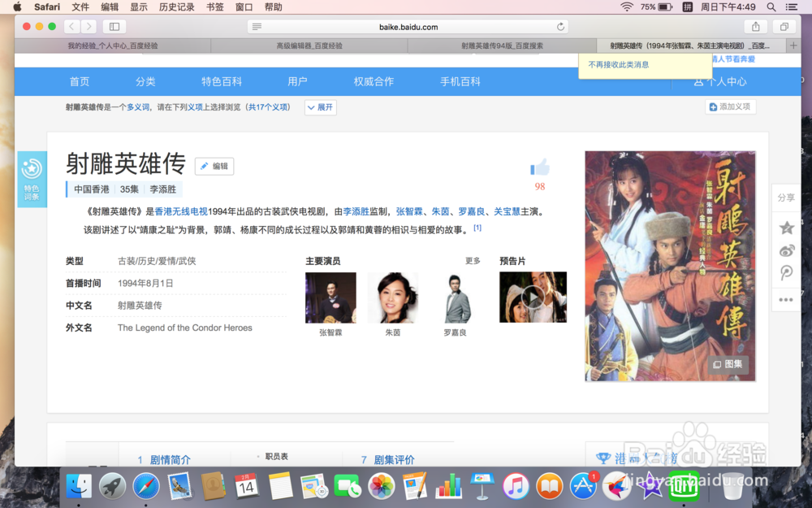
Task: Reload the page with the refresh icon
Action: [560, 27]
